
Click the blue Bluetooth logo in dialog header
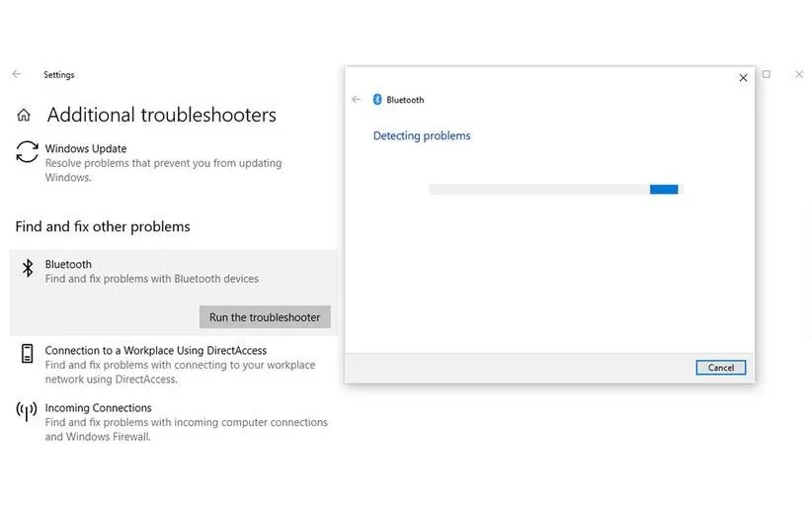point(377,99)
